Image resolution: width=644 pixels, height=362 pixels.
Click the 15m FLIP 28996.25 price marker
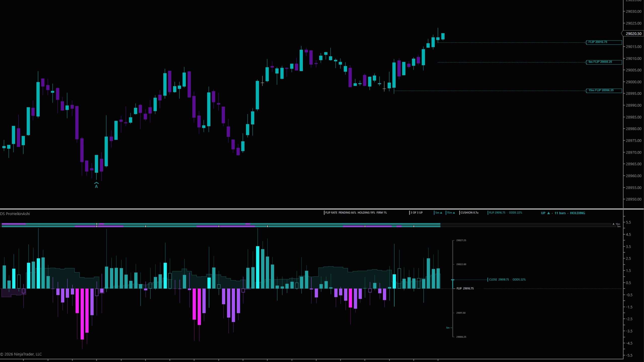(604, 90)
